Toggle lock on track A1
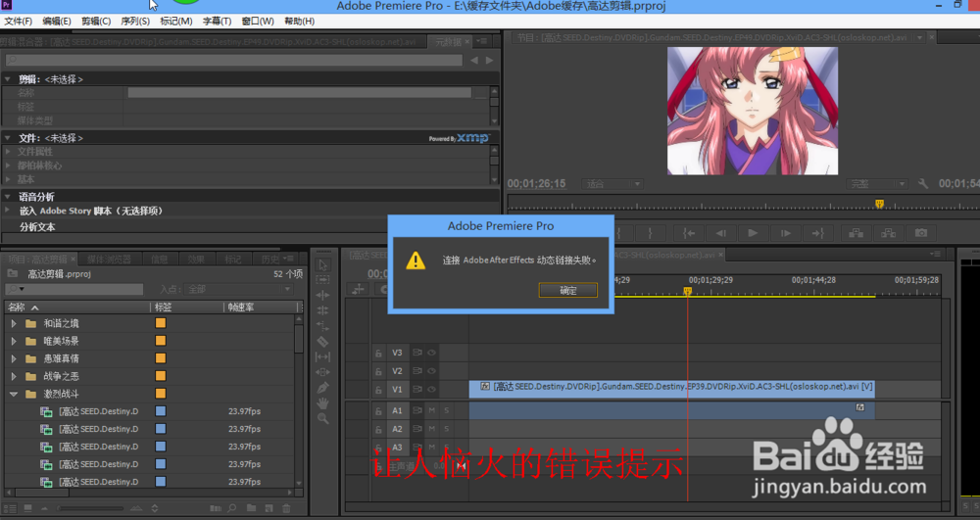Screen dimensions: 980x520 (378, 410)
